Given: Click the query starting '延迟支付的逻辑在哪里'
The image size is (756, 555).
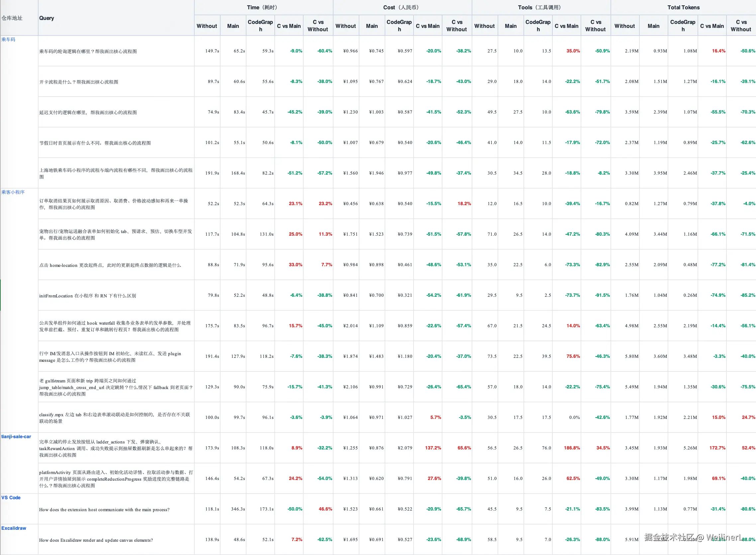Looking at the screenshot, I should pyautogui.click(x=88, y=113).
